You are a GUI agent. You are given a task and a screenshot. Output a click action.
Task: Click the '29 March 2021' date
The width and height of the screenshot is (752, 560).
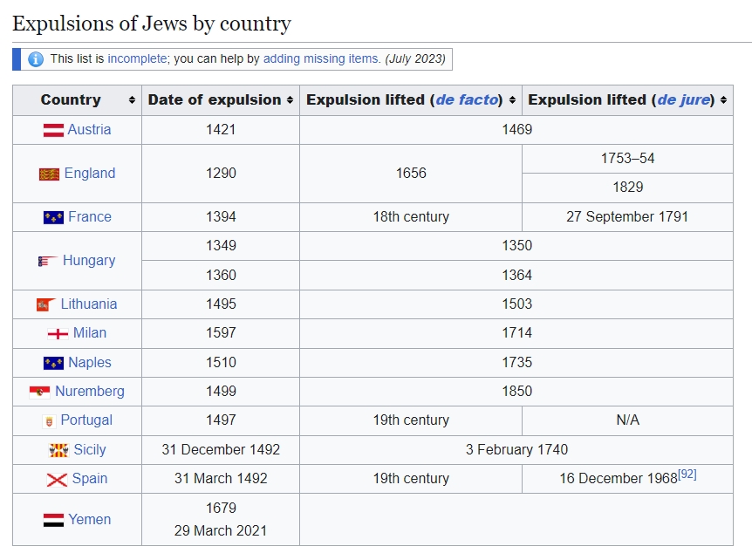[x=221, y=530]
